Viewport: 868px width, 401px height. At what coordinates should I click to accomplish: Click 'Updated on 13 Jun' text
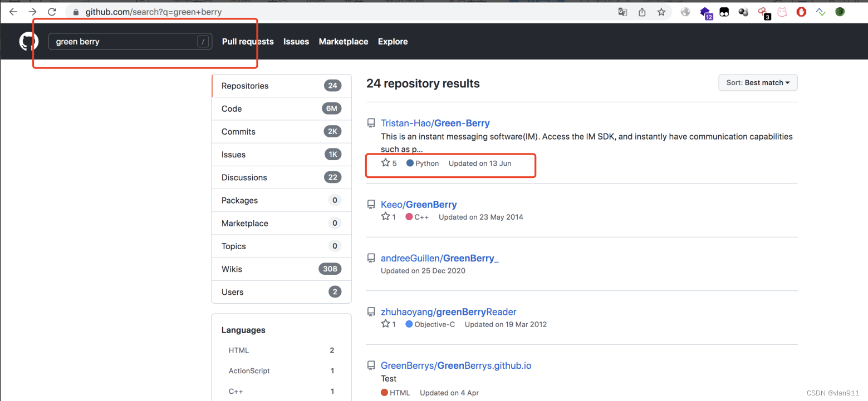(480, 164)
